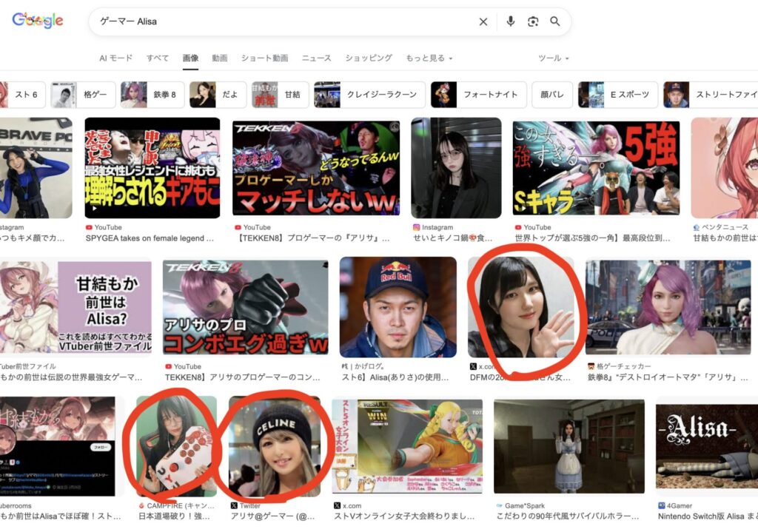
Task: Click the search field containing ゲーマー Alisa
Action: pyautogui.click(x=281, y=21)
